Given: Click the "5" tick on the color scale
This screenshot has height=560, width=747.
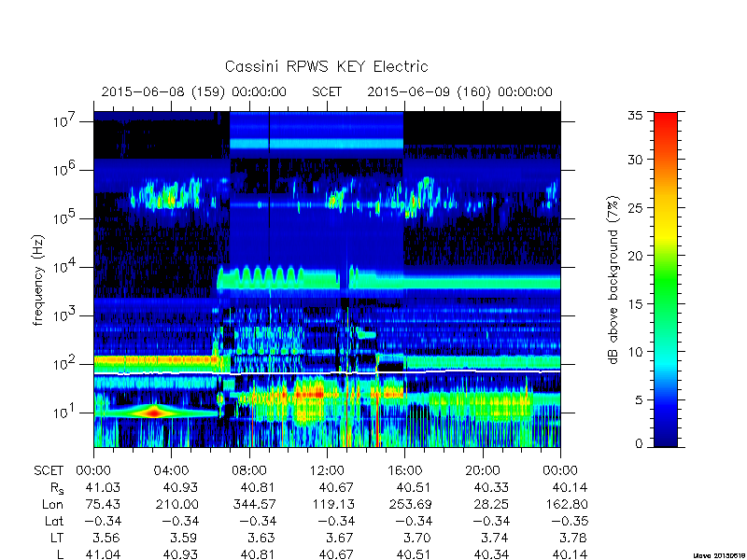Looking at the screenshot, I should 639,399.
